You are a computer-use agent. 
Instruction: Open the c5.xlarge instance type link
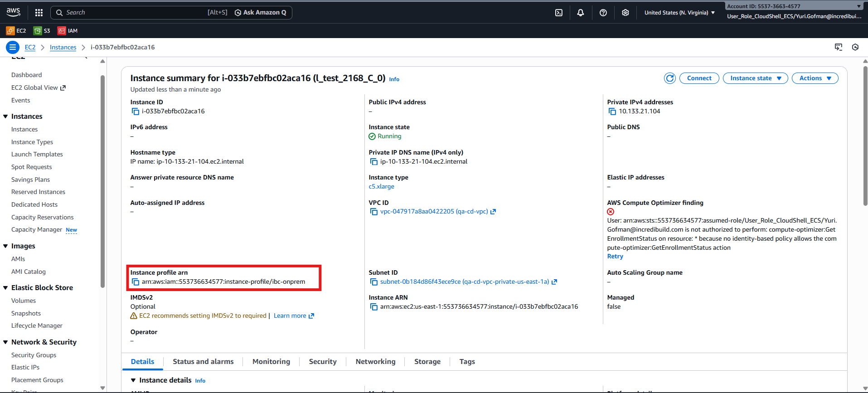(382, 187)
